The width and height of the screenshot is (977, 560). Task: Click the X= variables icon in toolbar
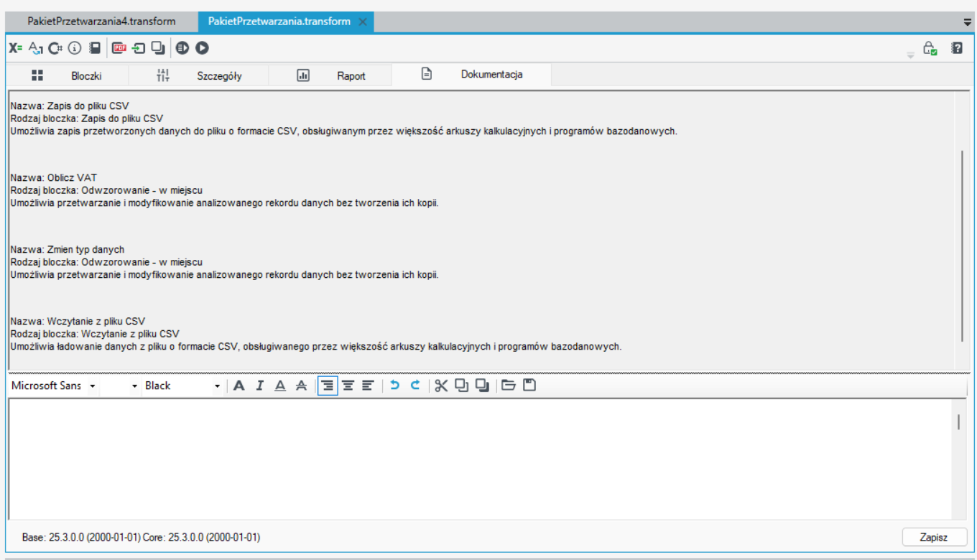pyautogui.click(x=16, y=48)
